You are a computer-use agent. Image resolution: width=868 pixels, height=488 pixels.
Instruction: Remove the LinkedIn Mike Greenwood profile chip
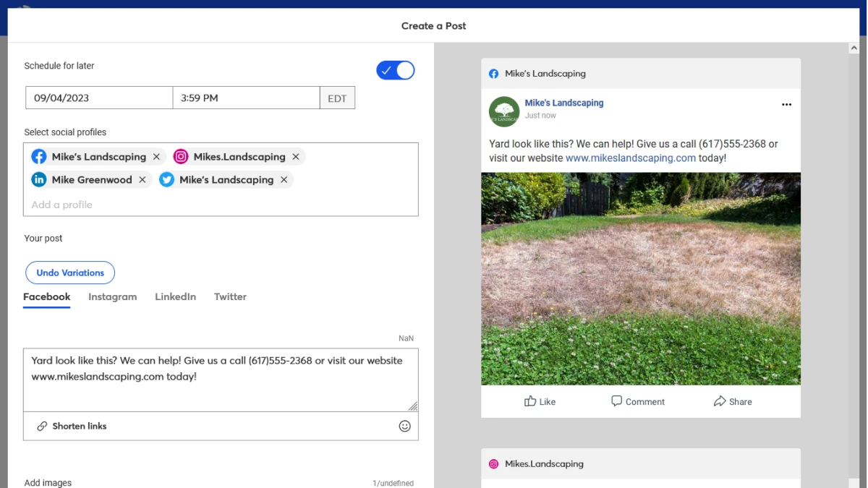pos(142,180)
